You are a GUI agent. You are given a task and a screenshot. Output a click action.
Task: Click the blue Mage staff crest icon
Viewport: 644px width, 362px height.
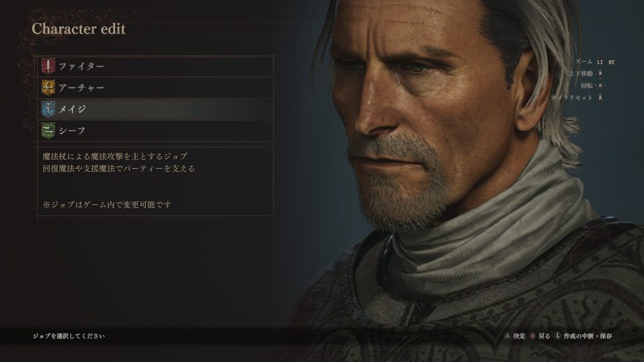click(x=48, y=109)
